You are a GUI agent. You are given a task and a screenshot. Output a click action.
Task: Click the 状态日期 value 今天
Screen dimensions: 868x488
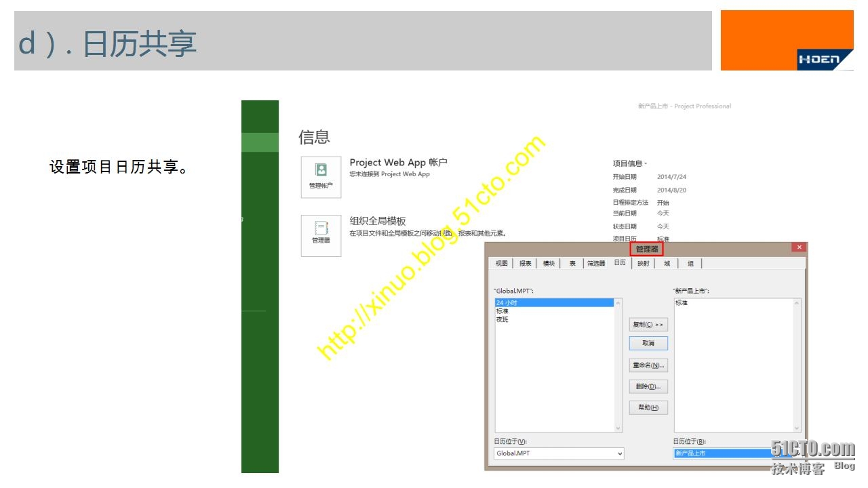coord(663,226)
